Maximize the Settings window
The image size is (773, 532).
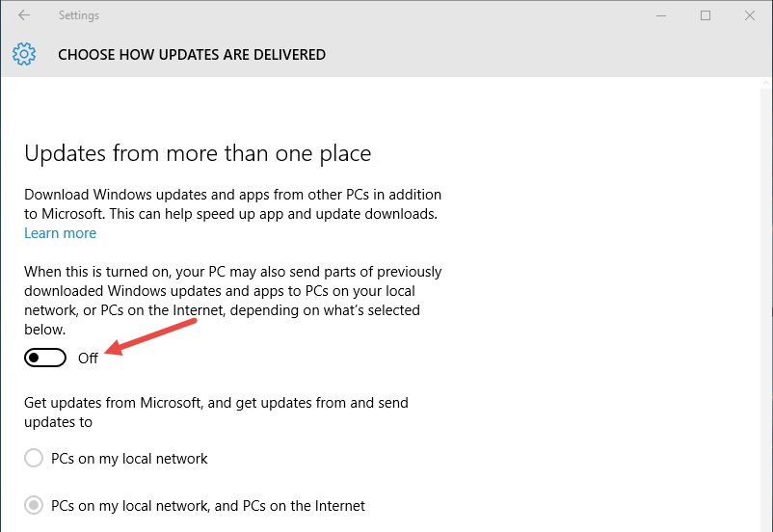point(706,15)
